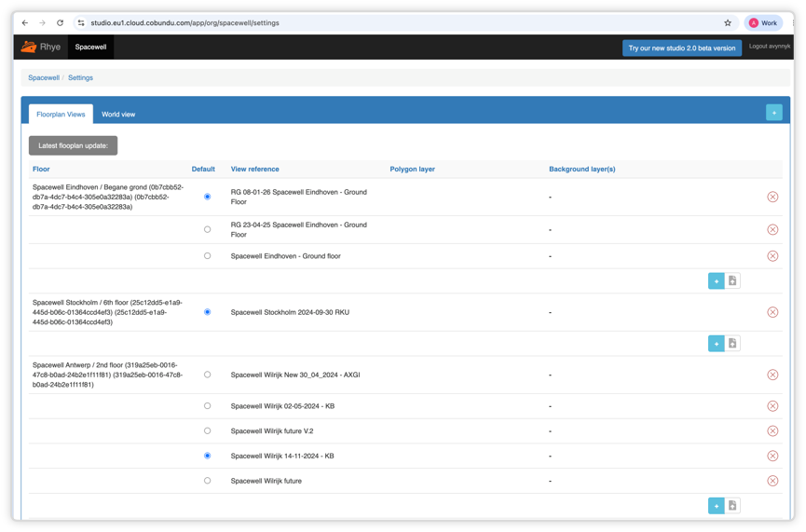Click Try our new studio 2.0 beta version
Viewport: 806px width, 532px height.
[x=681, y=48]
